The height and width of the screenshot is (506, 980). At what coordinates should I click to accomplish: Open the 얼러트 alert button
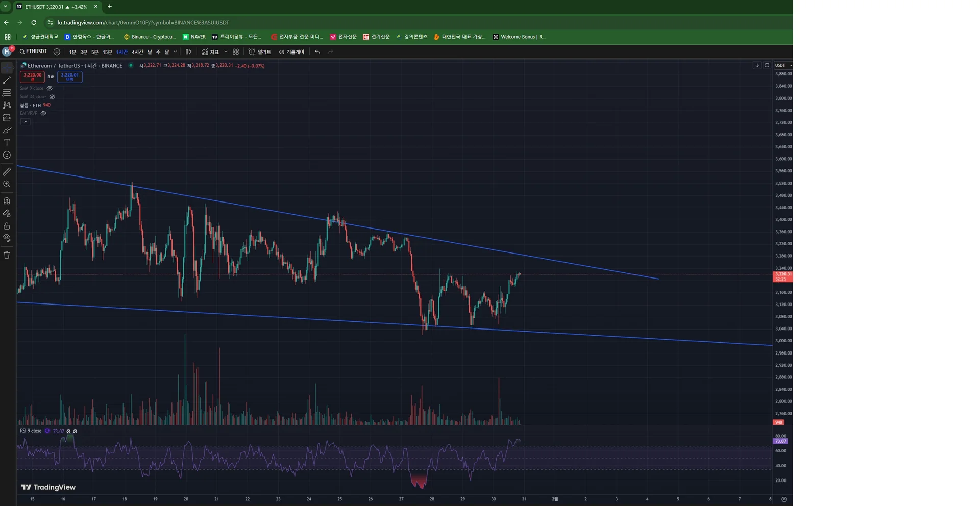tap(260, 52)
